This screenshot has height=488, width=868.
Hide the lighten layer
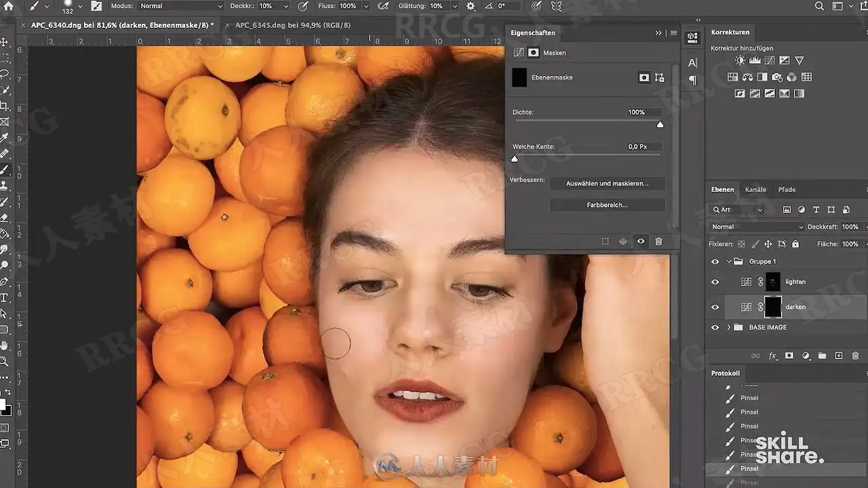(715, 282)
